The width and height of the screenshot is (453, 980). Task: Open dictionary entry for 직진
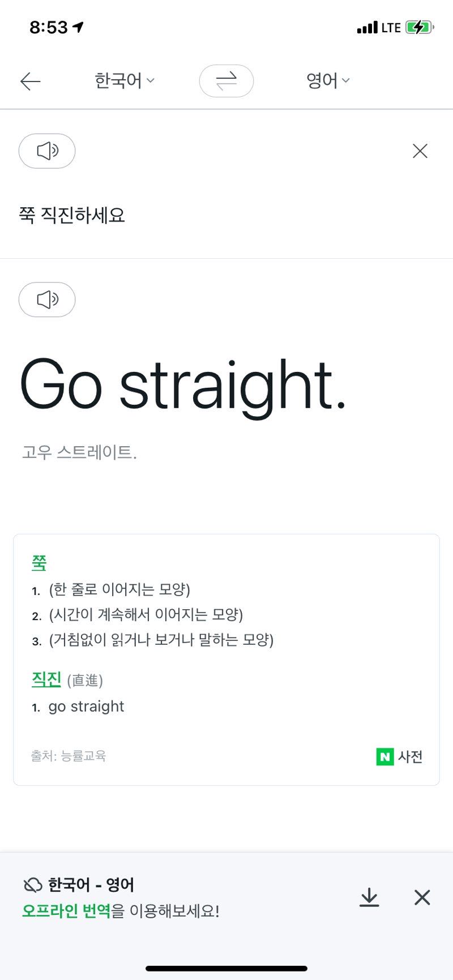[x=46, y=679]
